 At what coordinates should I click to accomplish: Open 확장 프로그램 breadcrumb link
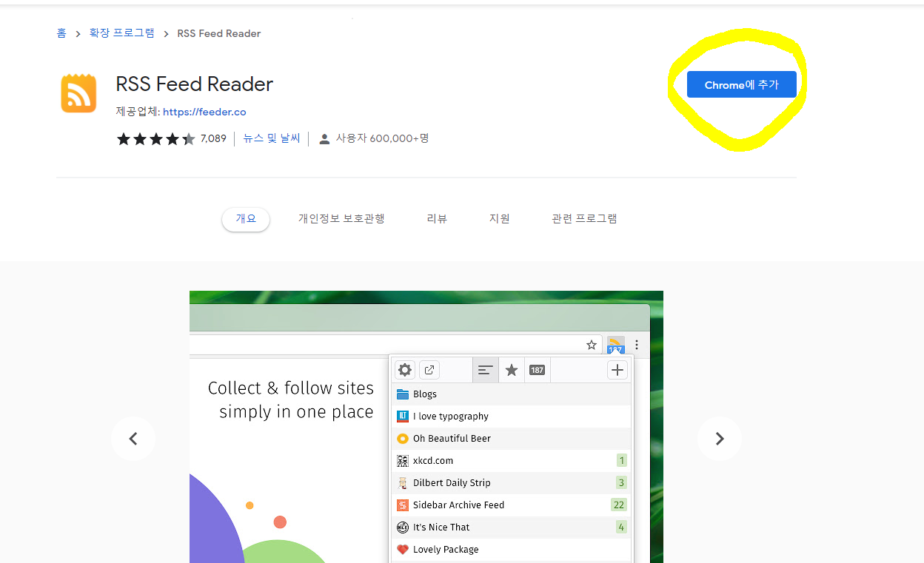coord(122,33)
